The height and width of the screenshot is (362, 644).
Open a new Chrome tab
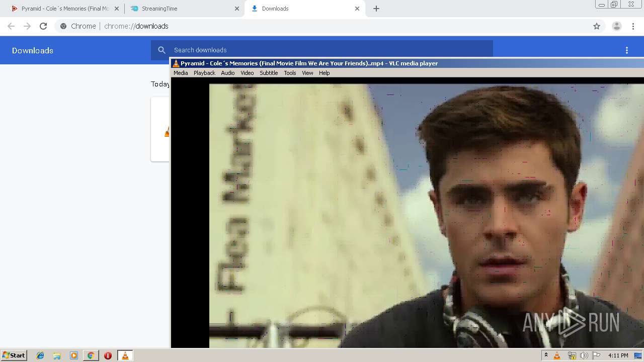[x=376, y=9]
